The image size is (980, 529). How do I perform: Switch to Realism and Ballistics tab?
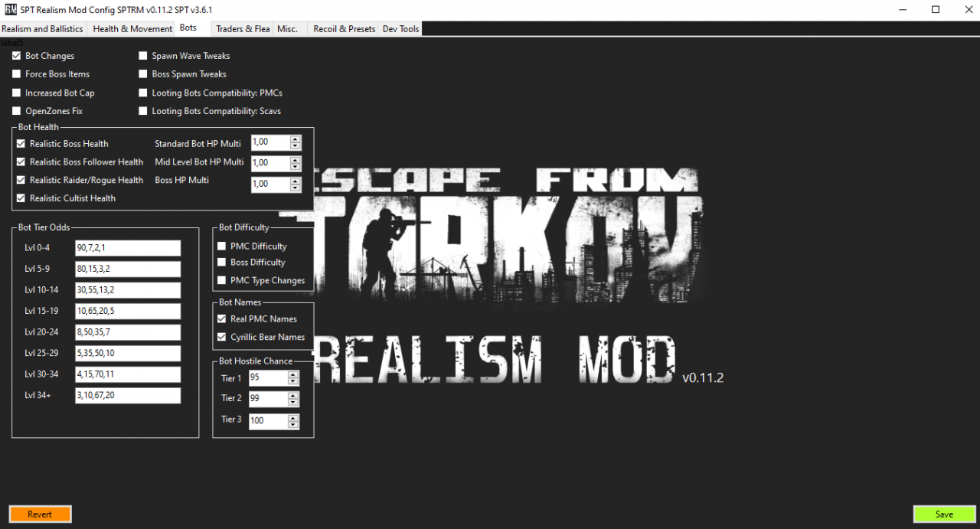43,28
